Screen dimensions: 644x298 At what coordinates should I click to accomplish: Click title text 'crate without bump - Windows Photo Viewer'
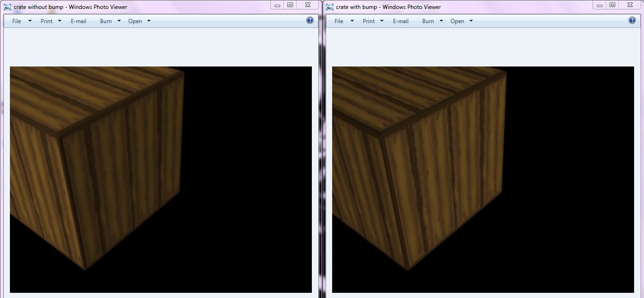(70, 7)
